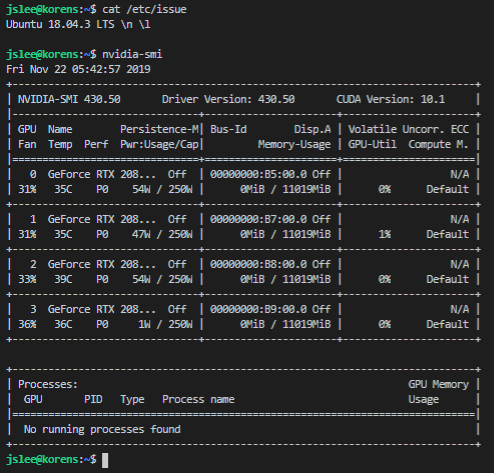Click bus id '00000000:B9:00.0' of GPU 3

coord(258,309)
